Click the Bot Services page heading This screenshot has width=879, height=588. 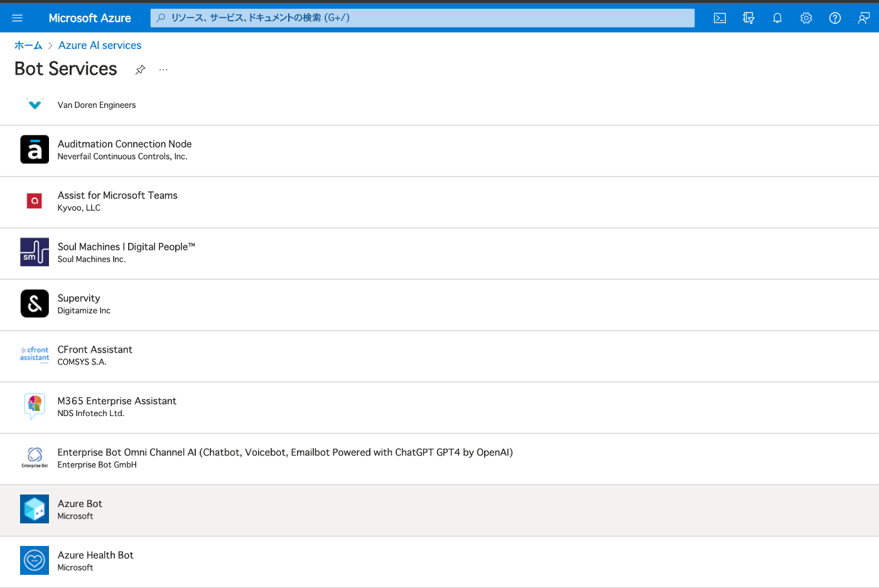coord(66,68)
